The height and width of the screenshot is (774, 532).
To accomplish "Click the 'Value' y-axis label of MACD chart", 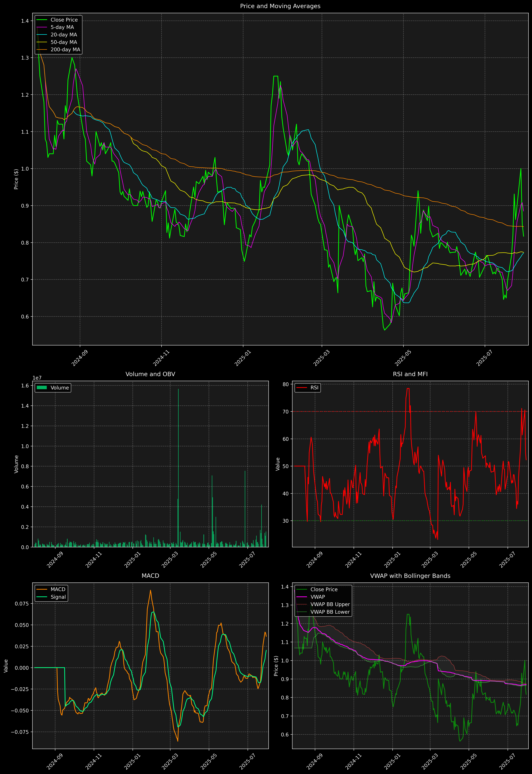I will [6, 666].
